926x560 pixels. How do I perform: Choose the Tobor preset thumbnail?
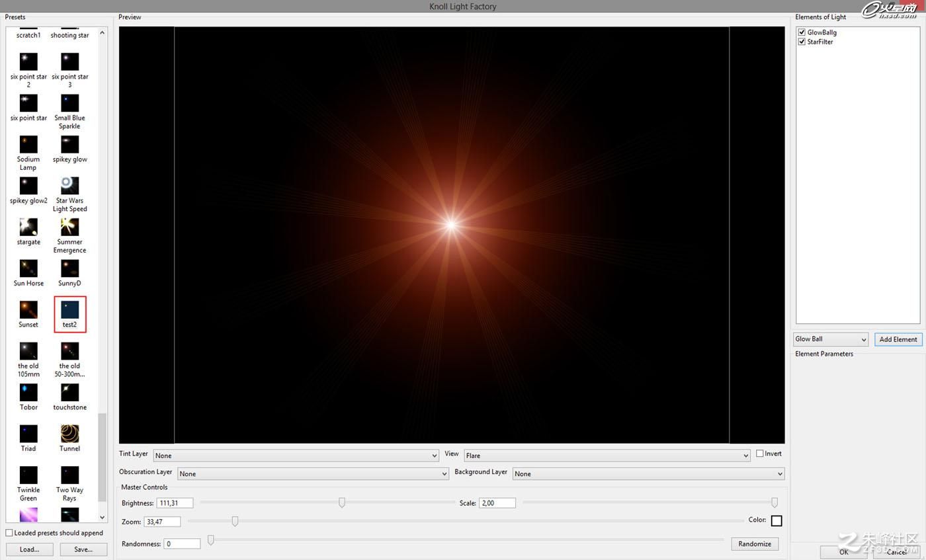coord(28,392)
